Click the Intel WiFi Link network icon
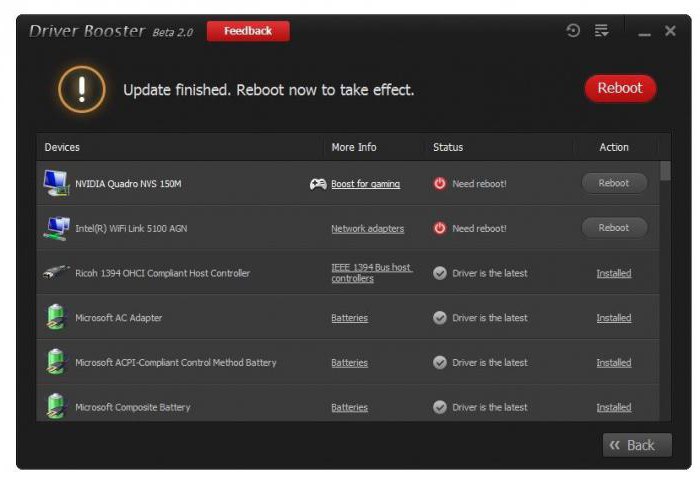 click(56, 228)
